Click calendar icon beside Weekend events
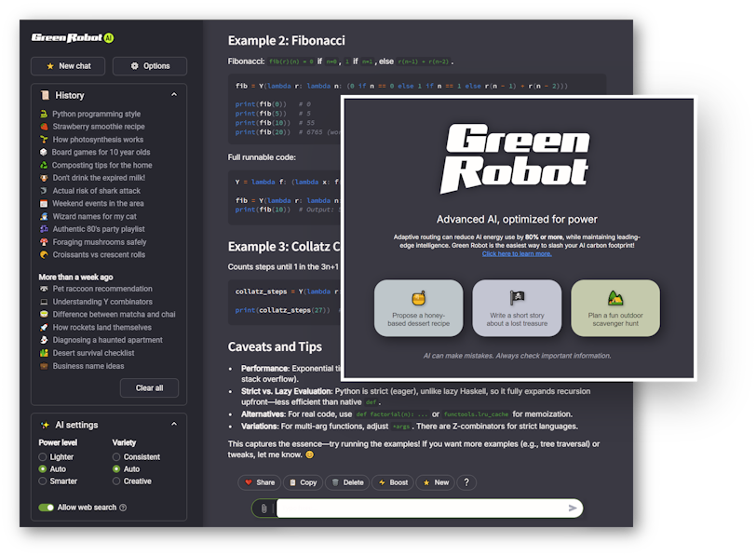This screenshot has width=756, height=556. point(44,204)
